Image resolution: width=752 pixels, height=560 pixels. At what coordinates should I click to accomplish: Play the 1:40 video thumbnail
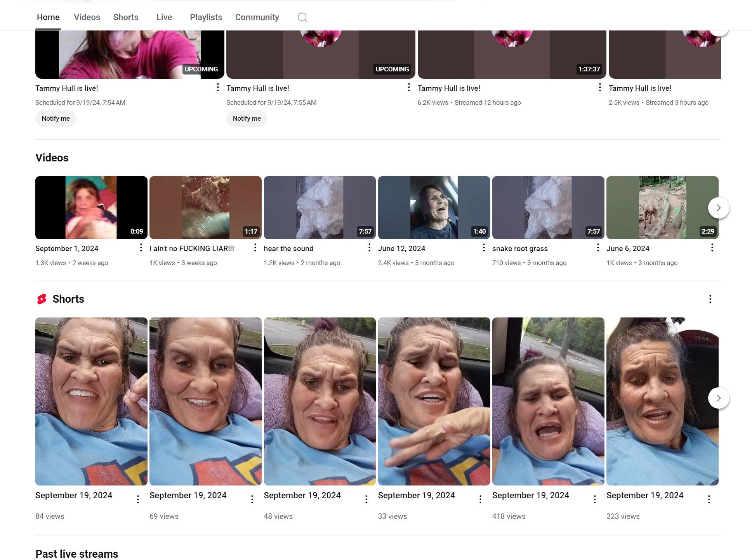click(x=434, y=208)
